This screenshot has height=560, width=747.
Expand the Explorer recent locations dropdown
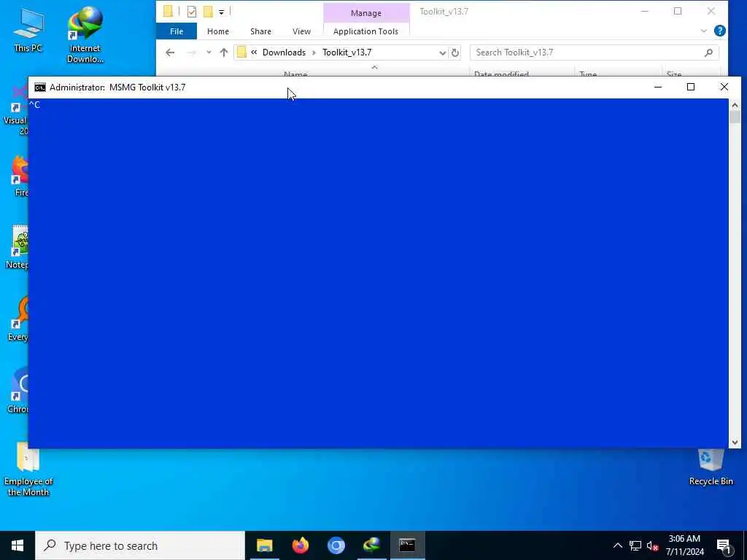coord(209,52)
